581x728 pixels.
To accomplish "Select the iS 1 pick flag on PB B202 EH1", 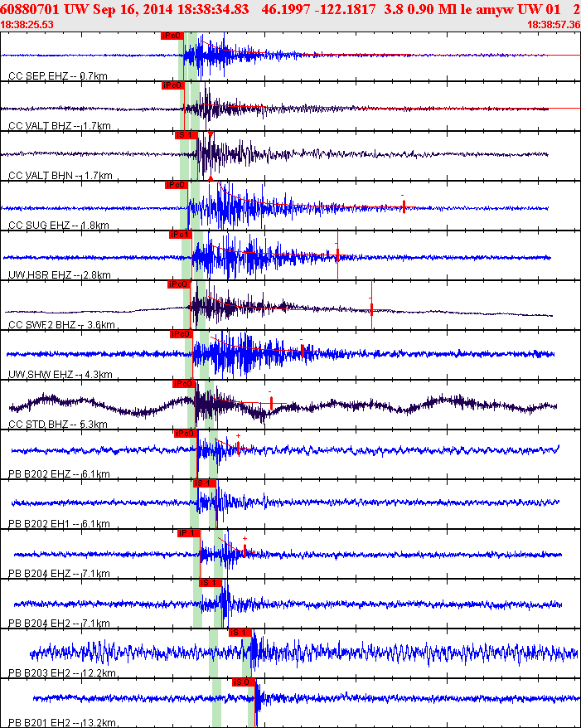I will [205, 483].
